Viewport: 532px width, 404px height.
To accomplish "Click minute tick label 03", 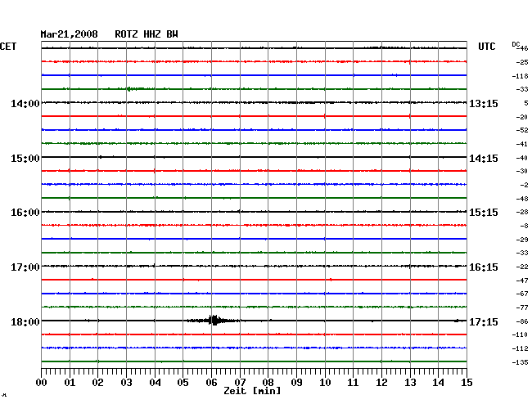I will point(126,382).
